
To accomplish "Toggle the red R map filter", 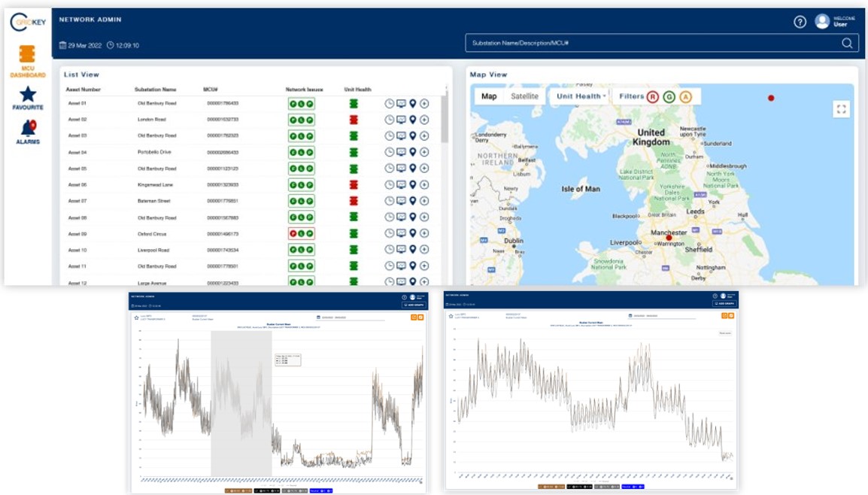I will [652, 97].
